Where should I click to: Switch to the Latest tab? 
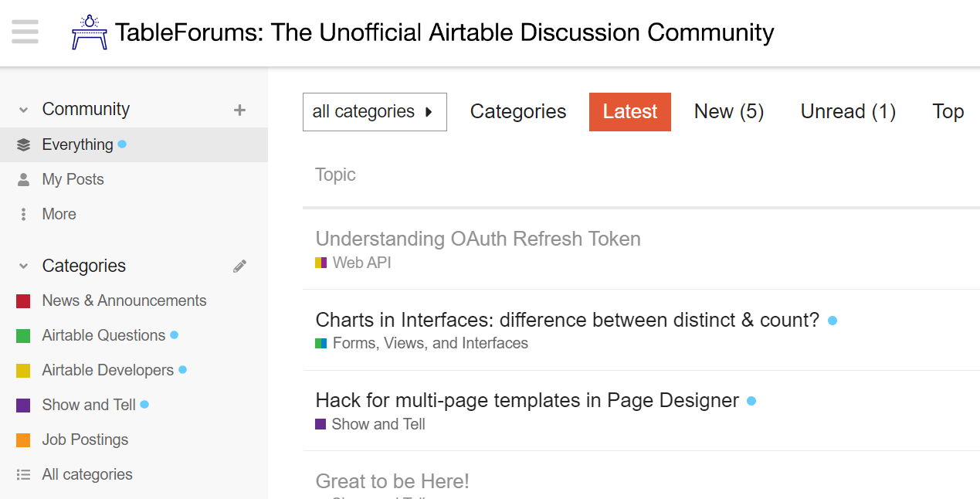tap(630, 111)
